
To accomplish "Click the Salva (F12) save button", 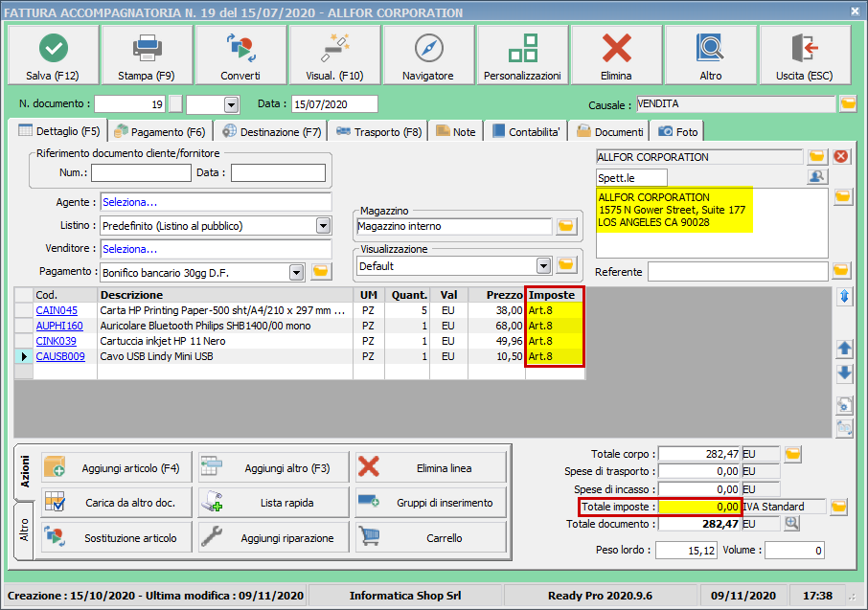I will 53,56.
